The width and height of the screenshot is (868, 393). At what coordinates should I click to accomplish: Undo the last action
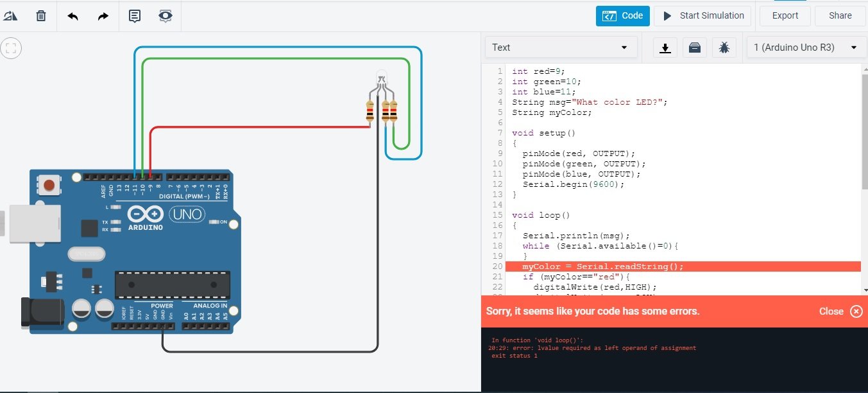pyautogui.click(x=72, y=16)
